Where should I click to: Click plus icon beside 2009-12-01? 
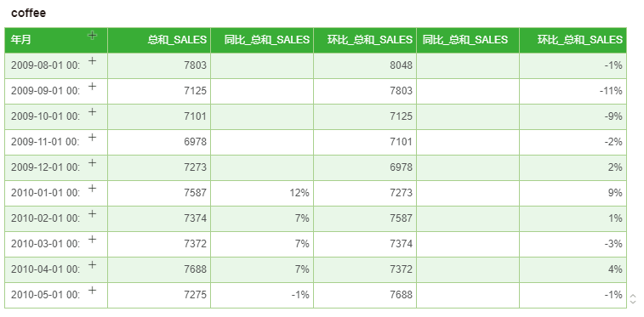(93, 163)
